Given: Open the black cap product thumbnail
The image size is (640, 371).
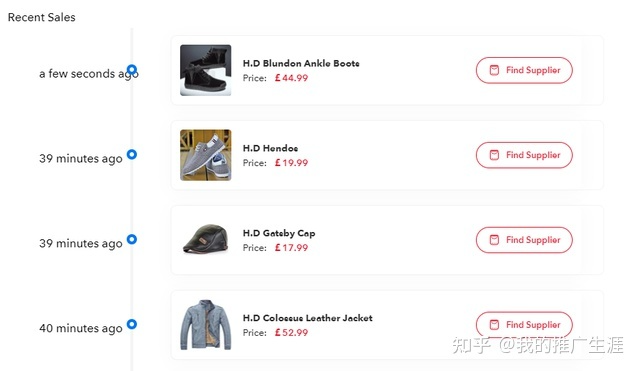Looking at the screenshot, I should [x=206, y=239].
